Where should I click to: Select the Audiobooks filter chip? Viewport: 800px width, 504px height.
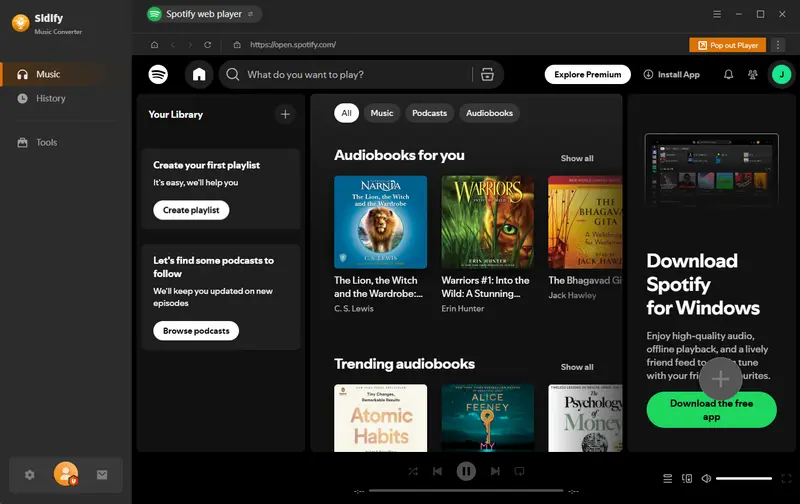coord(489,113)
